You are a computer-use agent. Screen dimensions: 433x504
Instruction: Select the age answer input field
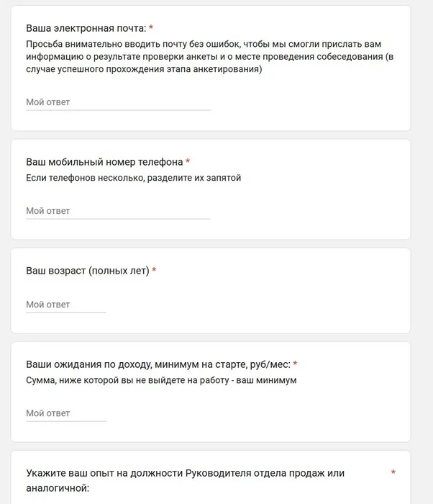(x=65, y=305)
